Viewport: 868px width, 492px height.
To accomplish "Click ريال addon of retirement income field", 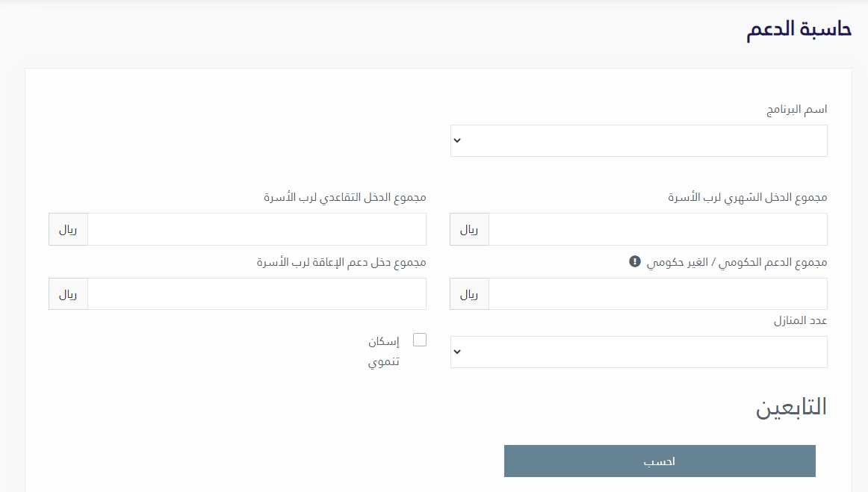I will [x=68, y=229].
